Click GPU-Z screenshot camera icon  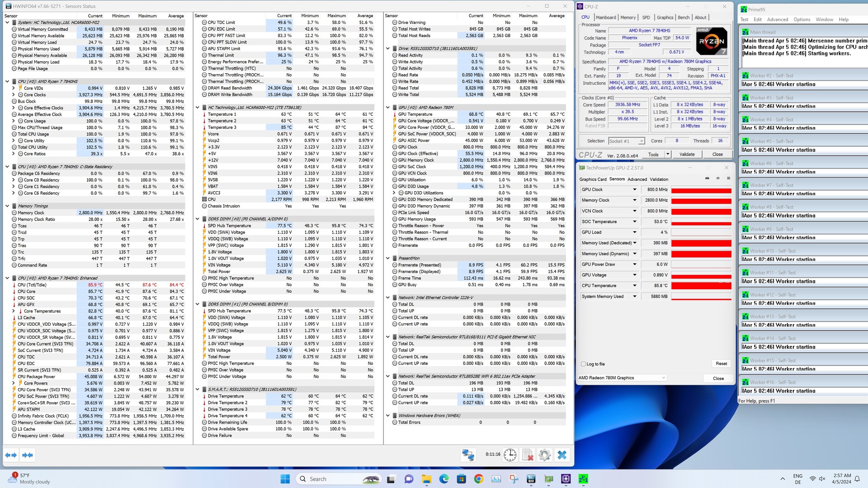click(707, 178)
